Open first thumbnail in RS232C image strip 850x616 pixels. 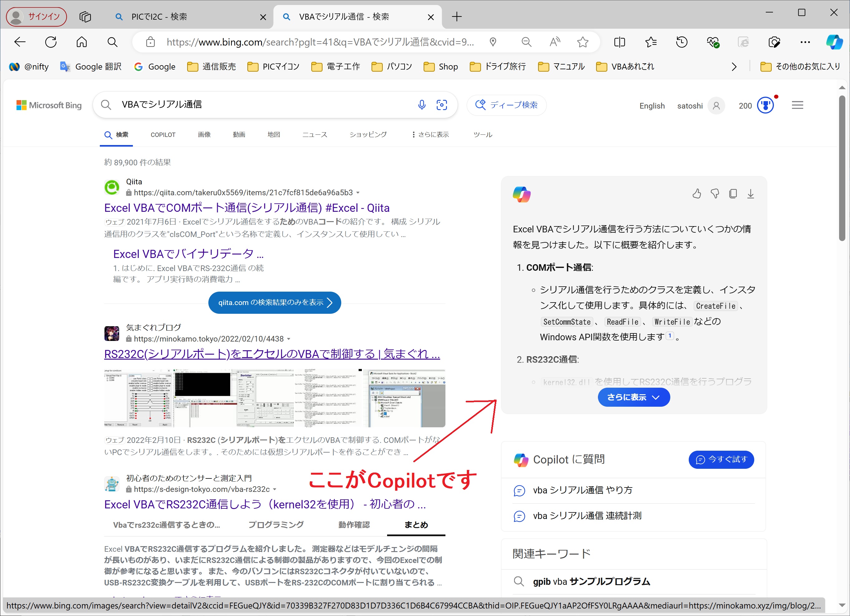(x=138, y=398)
